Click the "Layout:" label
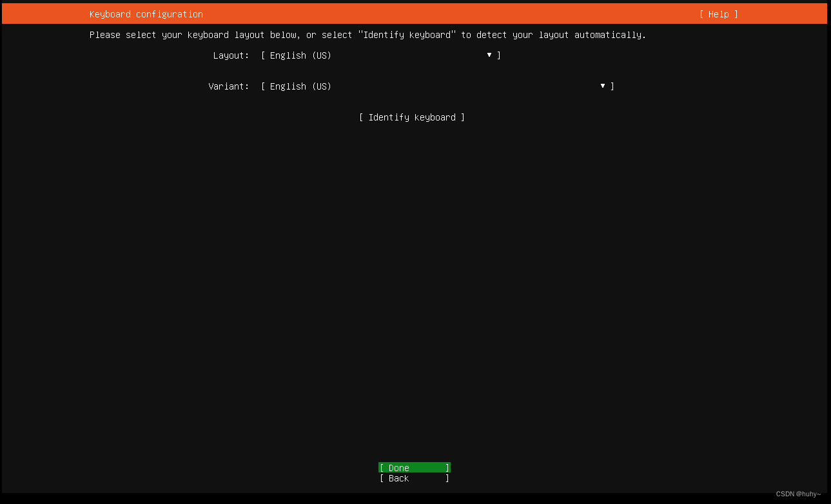This screenshot has width=831, height=504. click(x=231, y=55)
